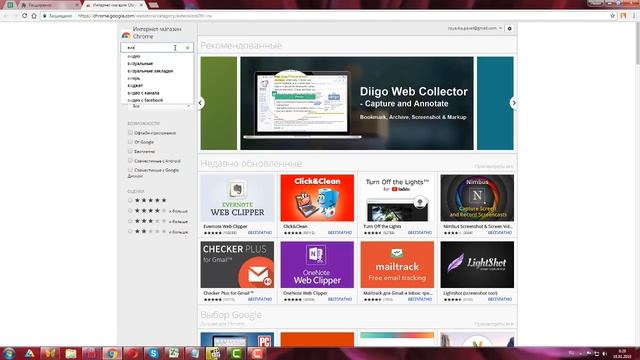Image resolution: width=640 pixels, height=360 pixels.
Task: Open the OneNote Web Clipper tile
Action: coord(317,271)
